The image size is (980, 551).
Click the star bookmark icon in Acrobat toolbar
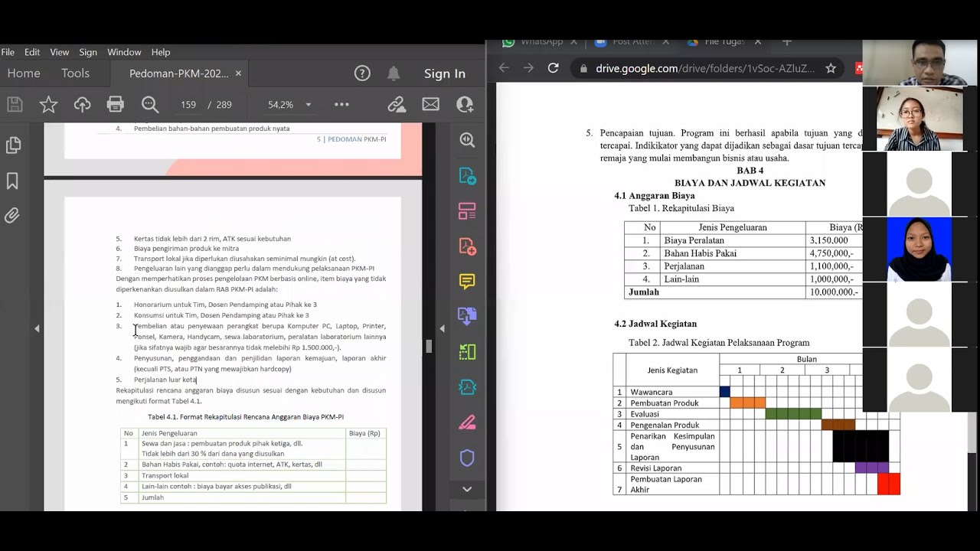(x=48, y=104)
